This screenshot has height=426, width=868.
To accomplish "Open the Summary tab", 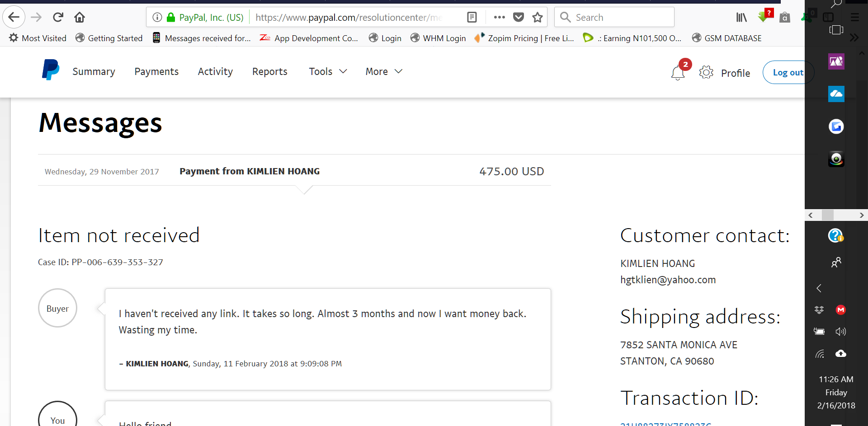I will [x=94, y=71].
